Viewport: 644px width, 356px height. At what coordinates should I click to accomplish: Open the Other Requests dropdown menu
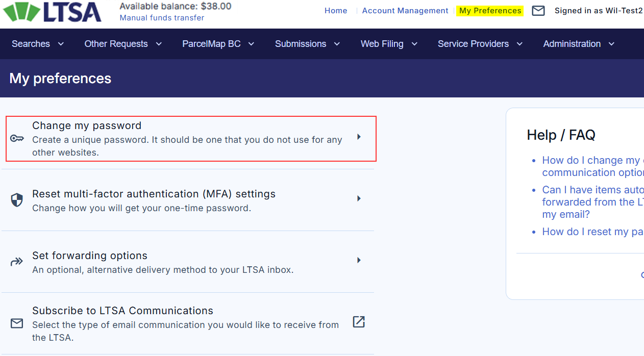[x=122, y=44]
